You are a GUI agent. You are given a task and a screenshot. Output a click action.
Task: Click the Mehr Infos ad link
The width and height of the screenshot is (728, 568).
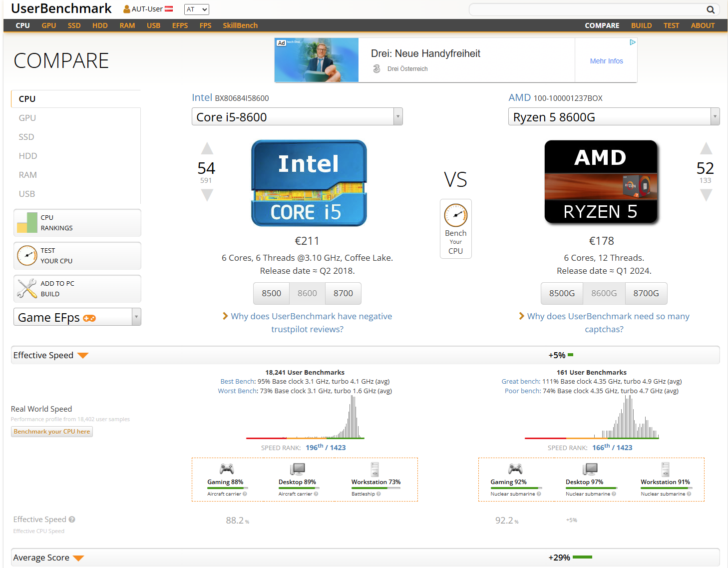[x=606, y=61]
